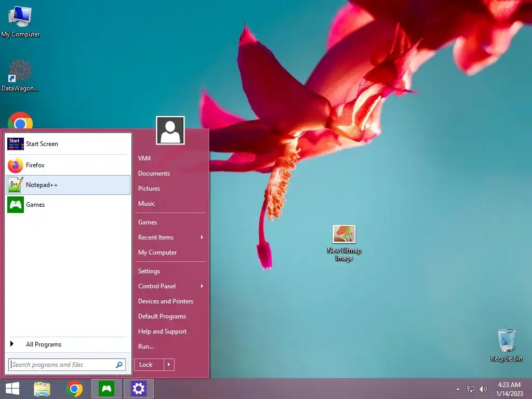Expand the Recent Items submenu arrow
The height and width of the screenshot is (399, 532).
[202, 237]
